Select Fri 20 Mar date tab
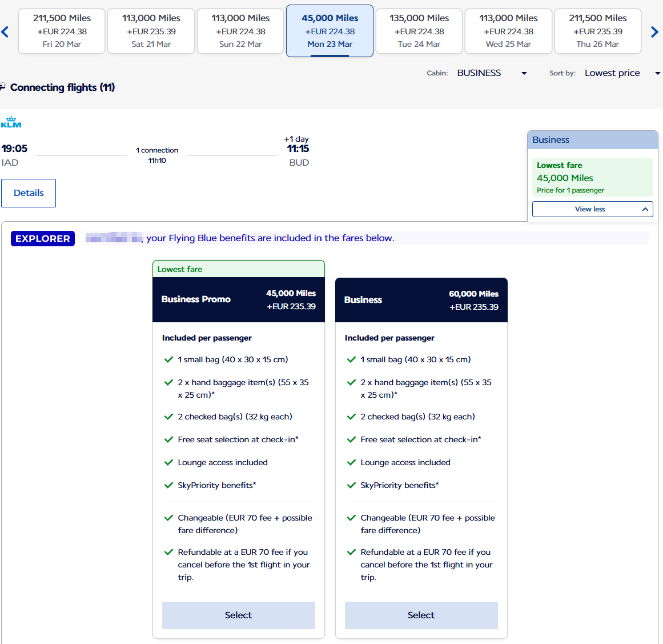 point(62,31)
